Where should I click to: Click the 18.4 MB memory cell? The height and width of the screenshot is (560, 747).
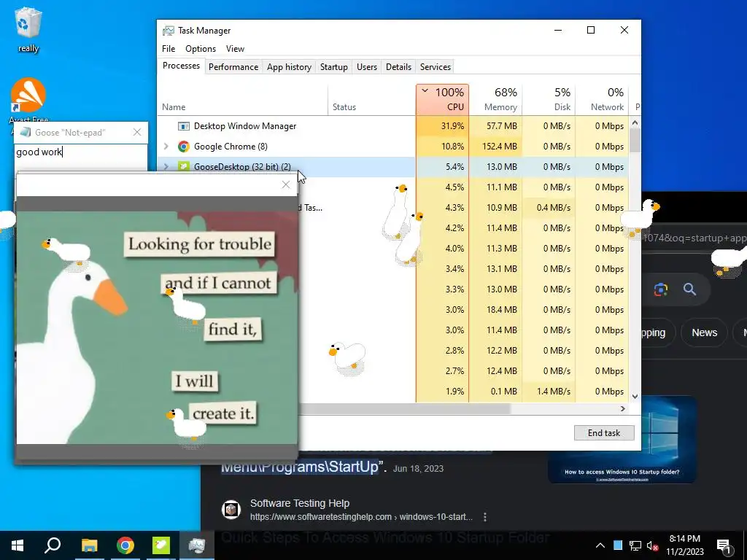click(495, 309)
